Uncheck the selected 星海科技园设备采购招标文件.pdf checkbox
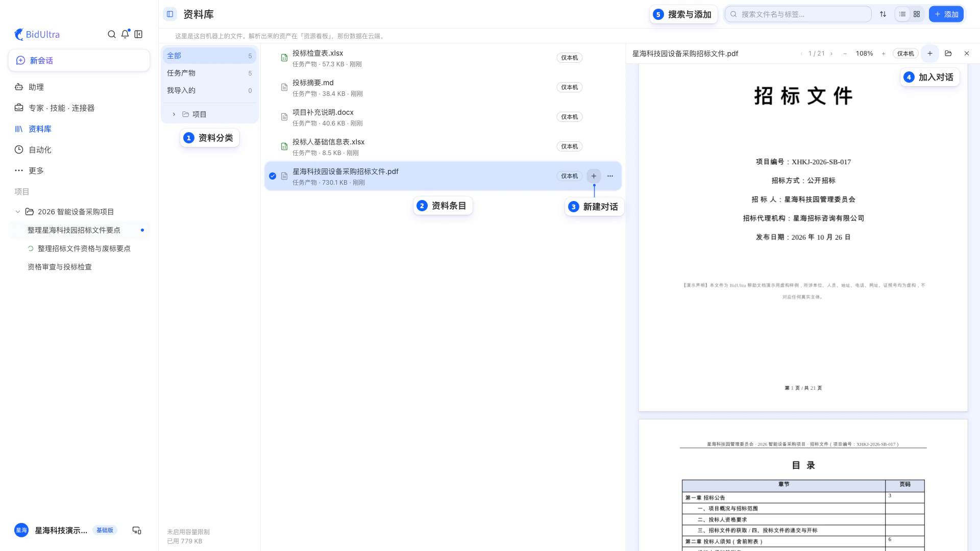The image size is (980, 551). click(x=273, y=176)
